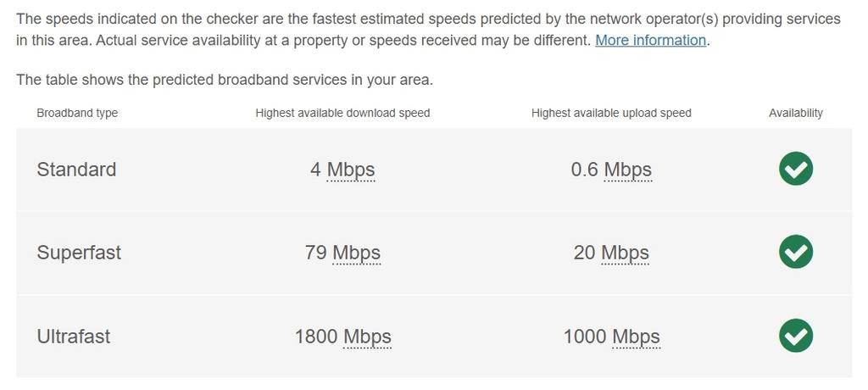Viewport: 868px width, 390px height.
Task: Click Mbps abbreviation beside 0.6 upload speed
Action: [628, 170]
